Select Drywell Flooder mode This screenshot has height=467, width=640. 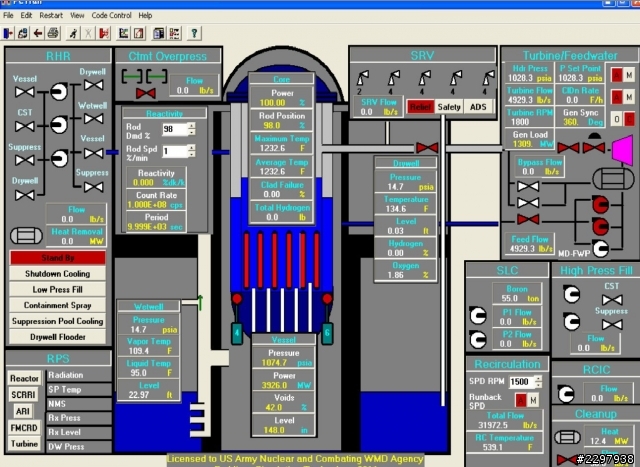coord(58,337)
